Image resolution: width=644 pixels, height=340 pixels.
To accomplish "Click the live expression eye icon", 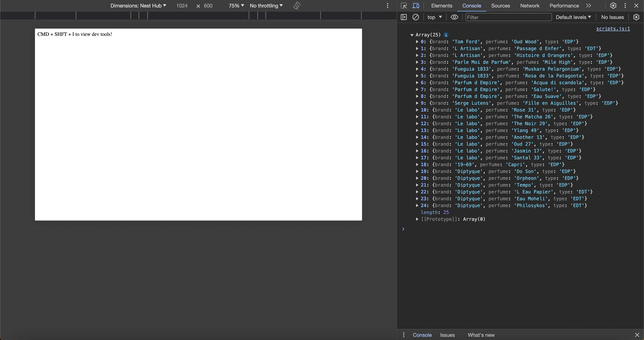I will tap(454, 17).
